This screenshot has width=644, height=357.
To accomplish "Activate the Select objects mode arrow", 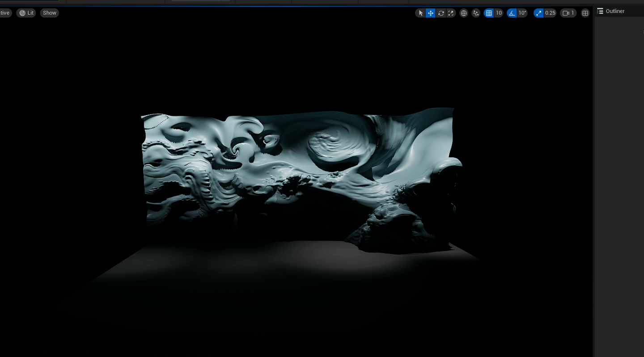I will (420, 13).
